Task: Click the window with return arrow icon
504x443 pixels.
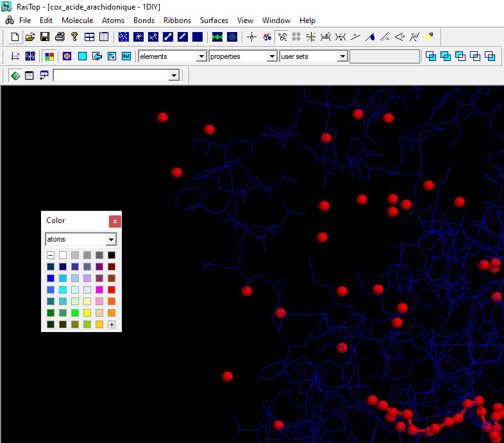Action: click(x=44, y=76)
